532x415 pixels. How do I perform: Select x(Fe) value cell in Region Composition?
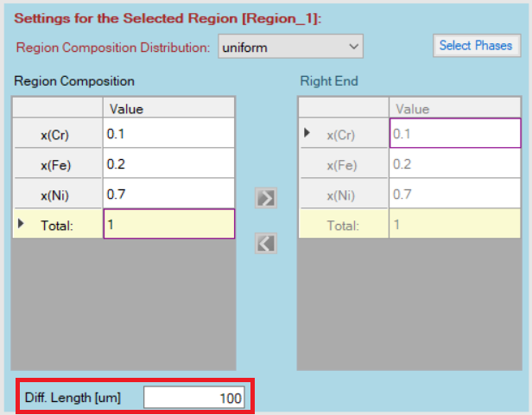[x=168, y=164]
